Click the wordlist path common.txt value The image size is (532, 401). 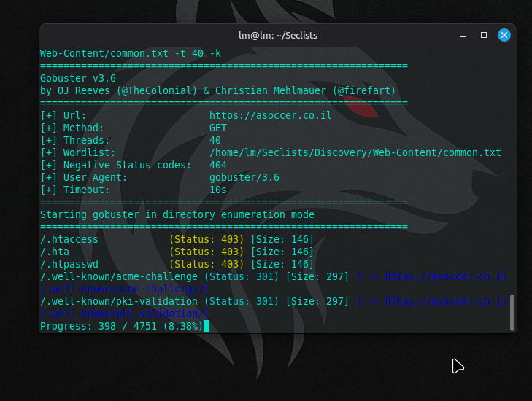pyautogui.click(x=355, y=152)
